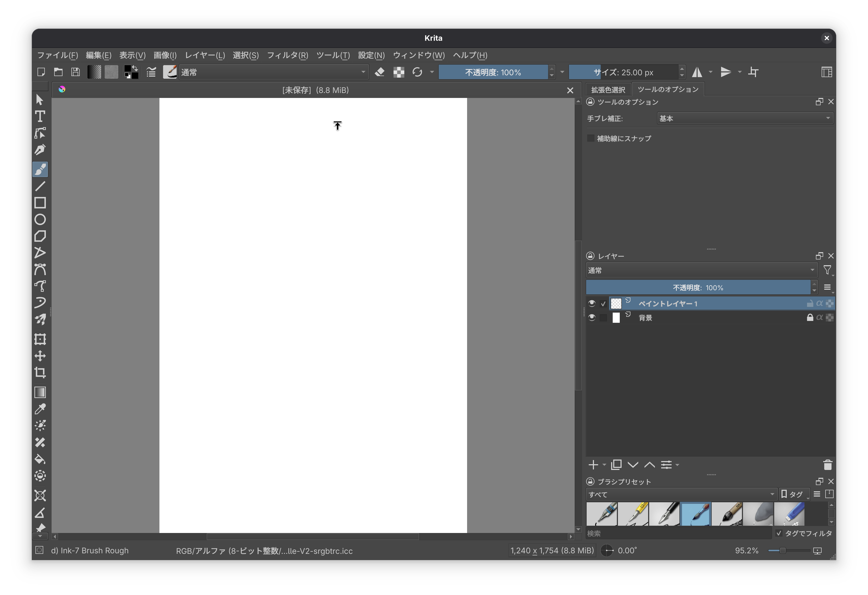
Task: Hide the ペイントレイヤー 1 layer
Action: (x=592, y=303)
